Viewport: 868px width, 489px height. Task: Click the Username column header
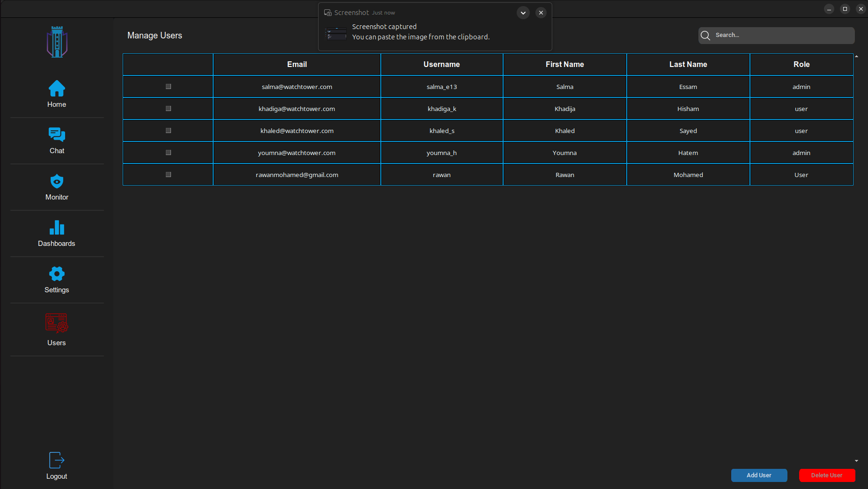[x=442, y=64]
